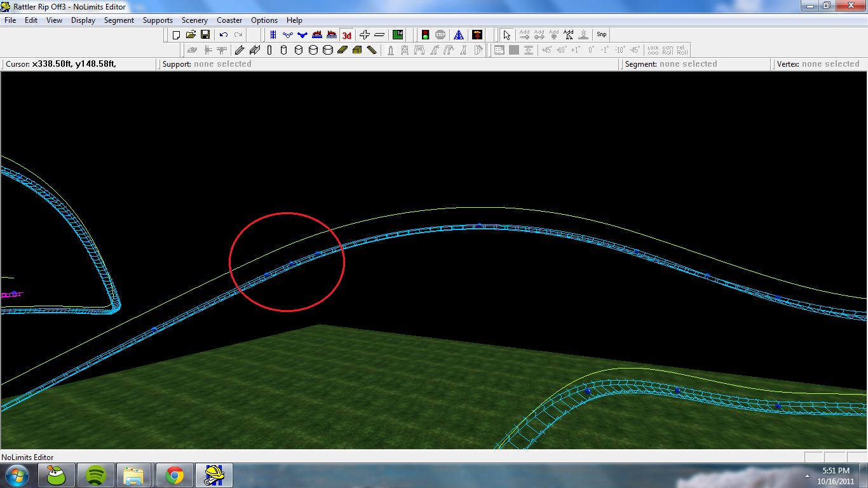Create a new track file
This screenshot has width=868, height=488.
pyautogui.click(x=176, y=35)
